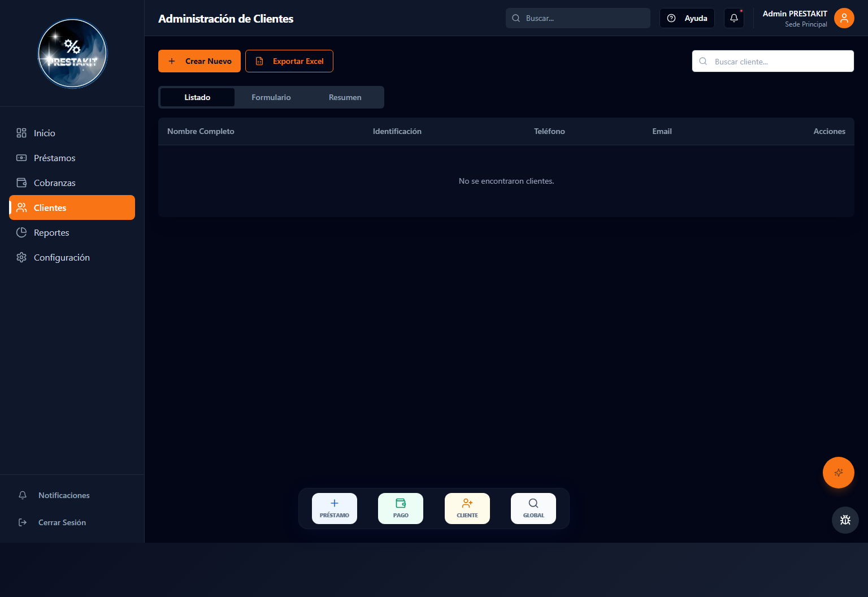Click the 'No se encontraron clientes.' message
Viewport: 868px width, 597px height.
click(506, 181)
